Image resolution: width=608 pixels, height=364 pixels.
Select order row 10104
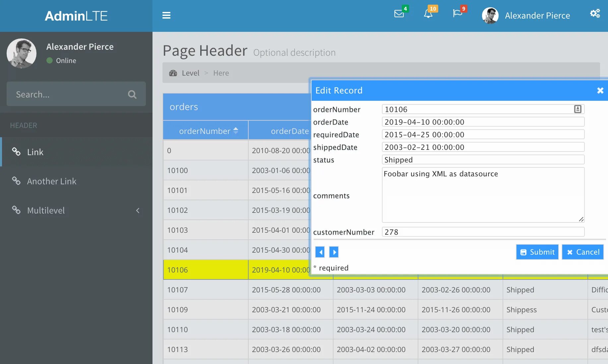click(237, 250)
